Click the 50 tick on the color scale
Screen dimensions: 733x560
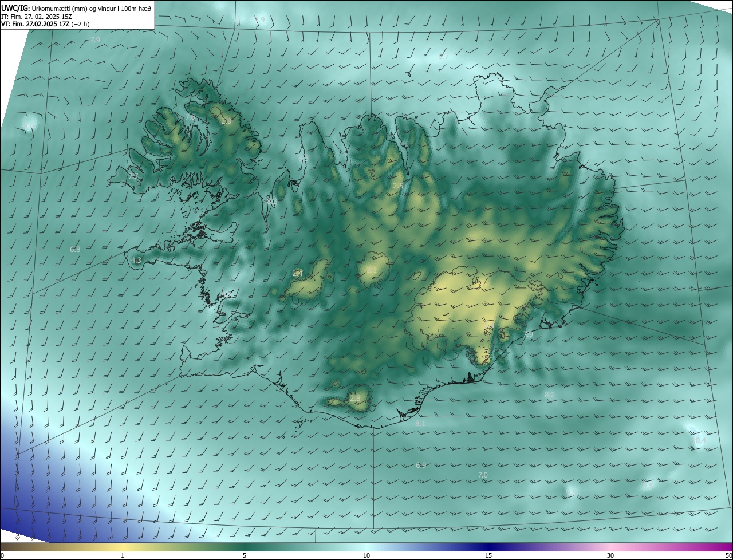728,555
